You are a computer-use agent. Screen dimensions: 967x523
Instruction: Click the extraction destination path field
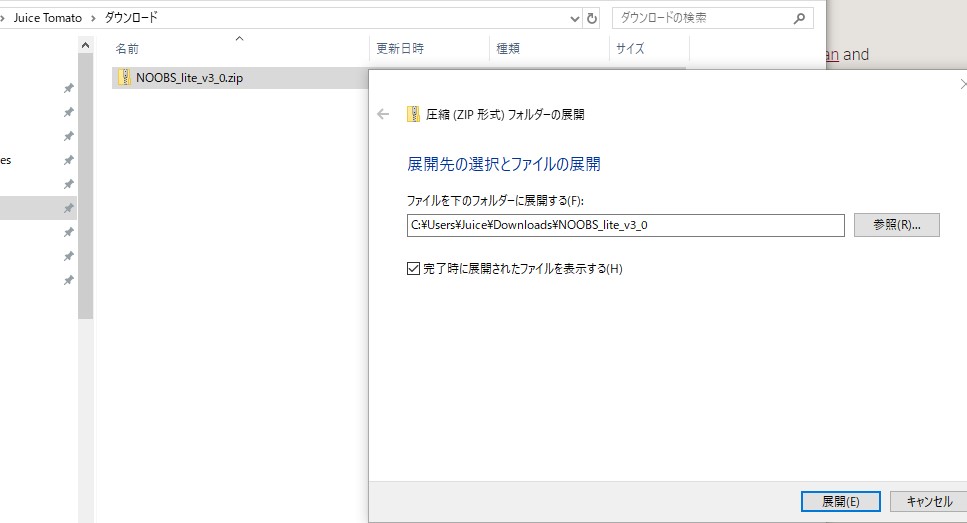tap(626, 225)
